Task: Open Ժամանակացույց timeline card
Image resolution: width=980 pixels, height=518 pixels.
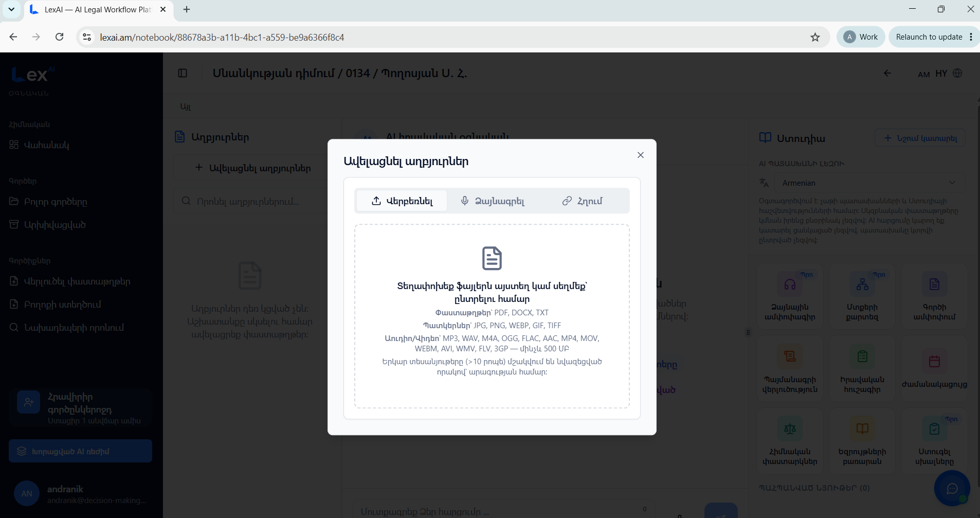Action: click(934, 368)
